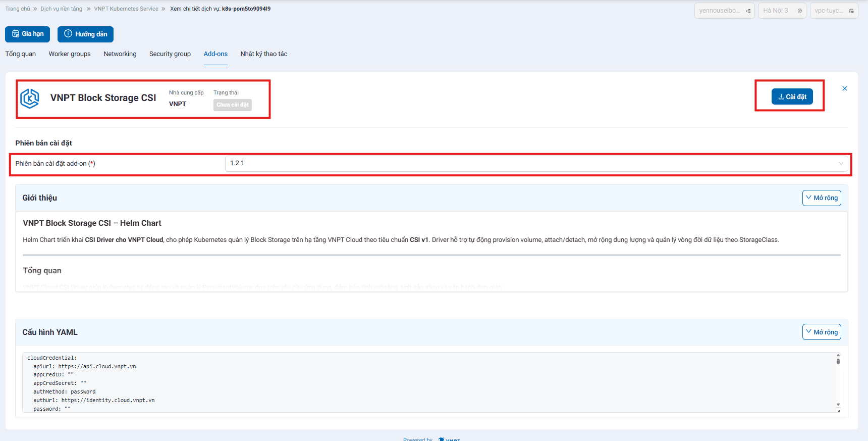The height and width of the screenshot is (441, 868).
Task: Open the Worker groups tab
Action: (x=70, y=54)
